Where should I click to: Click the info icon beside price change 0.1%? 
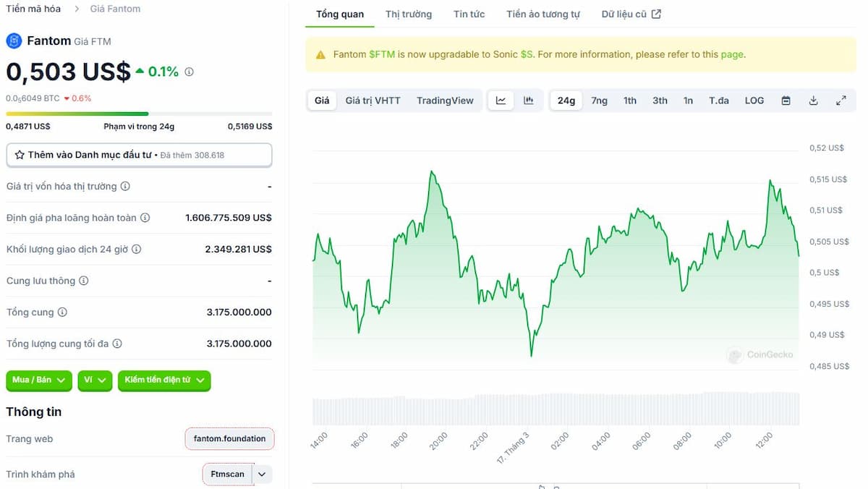click(x=190, y=72)
